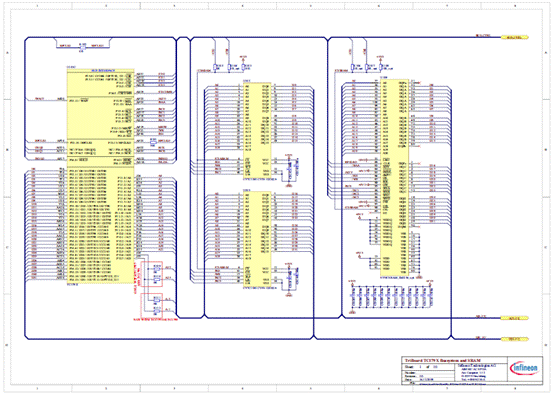This screenshot has height=395, width=553.
Task: Select the tall memory chip on the right
Action: [x=394, y=177]
